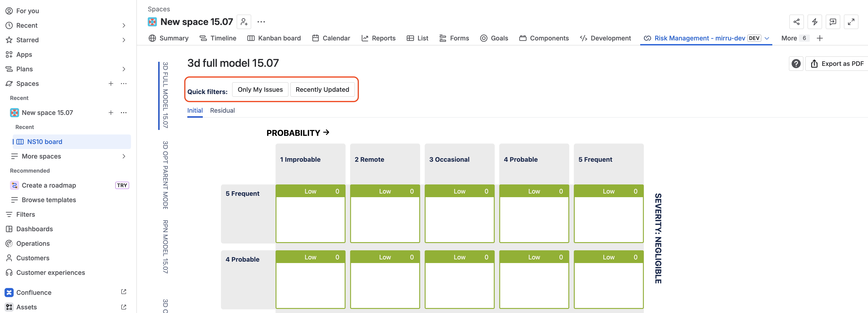Click Create a roadmap
This screenshot has width=868, height=313.
coord(49,185)
